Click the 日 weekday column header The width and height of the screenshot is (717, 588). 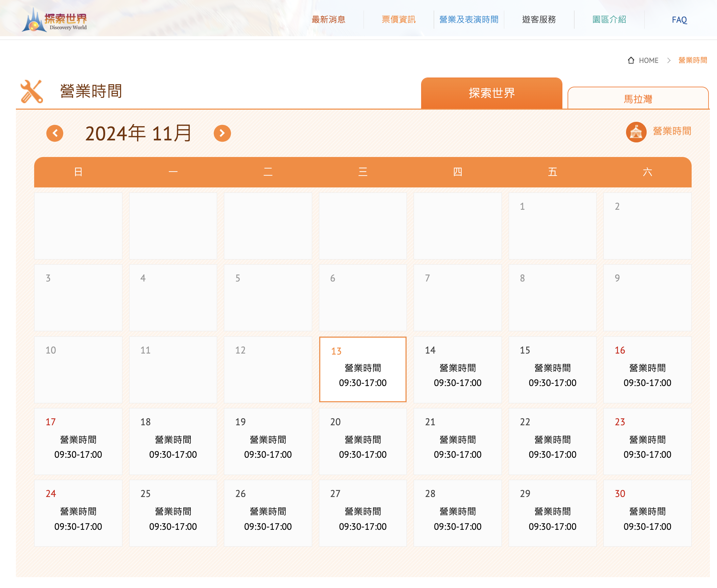[x=78, y=172]
